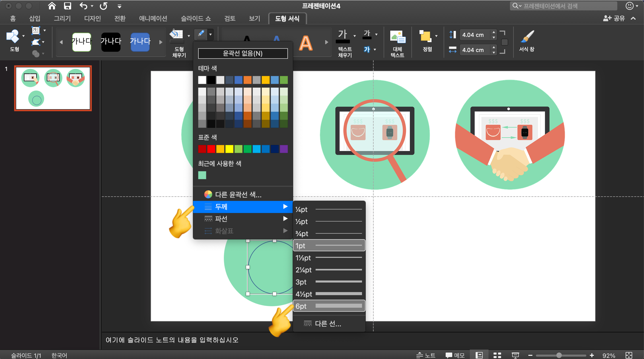Image resolution: width=644 pixels, height=359 pixels.
Task: Click the 도형 shapes insert icon
Action: tap(14, 37)
